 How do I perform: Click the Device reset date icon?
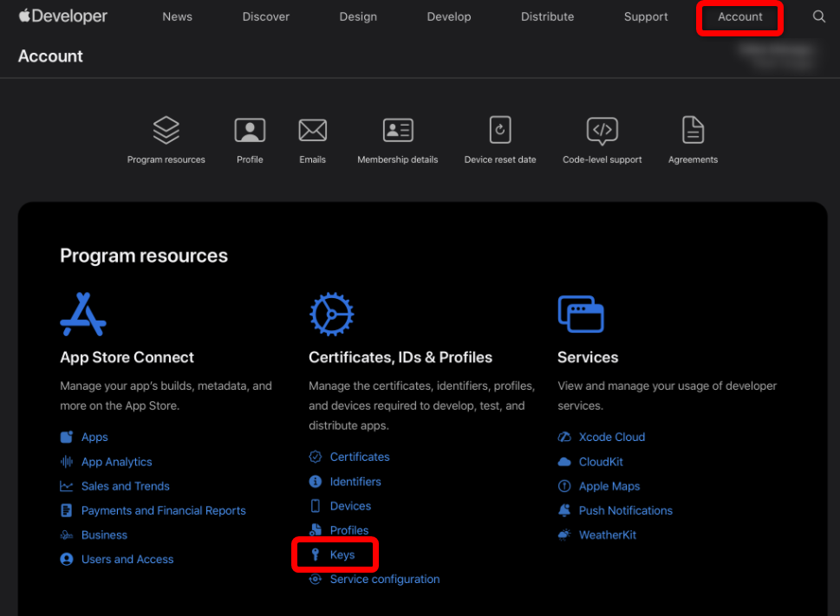coord(500,129)
